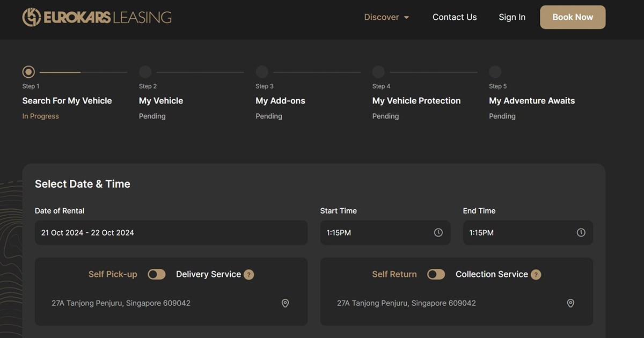Go to Contact Us page
The width and height of the screenshot is (644, 338).
point(455,17)
